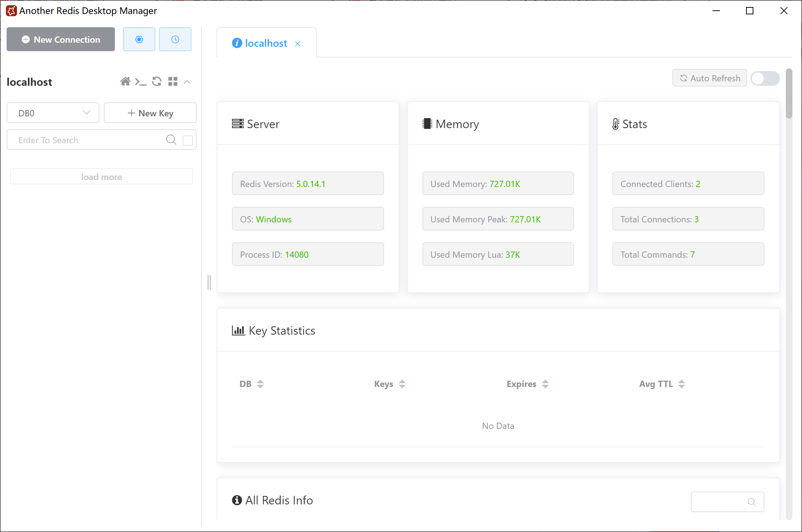
Task: Click the vertical scrollbar thumb
Action: pos(788,94)
